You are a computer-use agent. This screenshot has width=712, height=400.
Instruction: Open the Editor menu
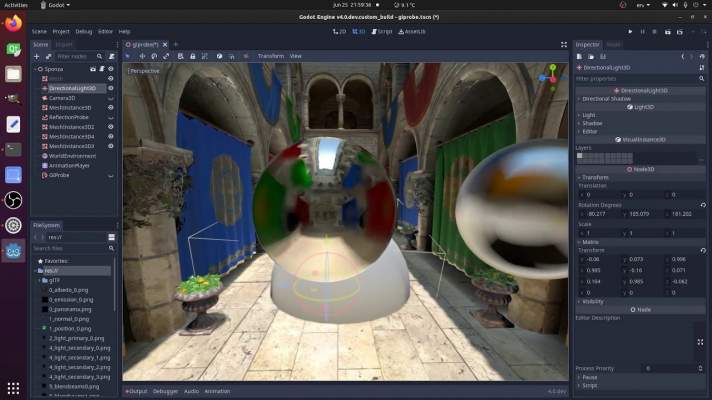(105, 32)
